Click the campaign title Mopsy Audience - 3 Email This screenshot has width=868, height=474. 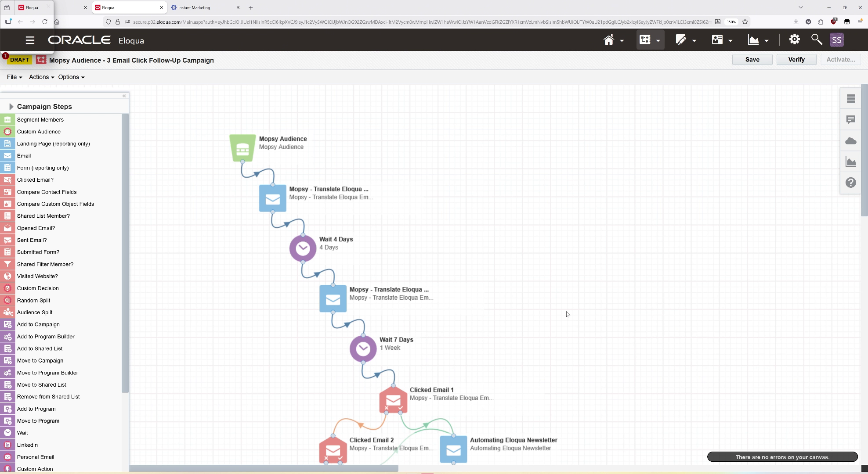tap(132, 60)
